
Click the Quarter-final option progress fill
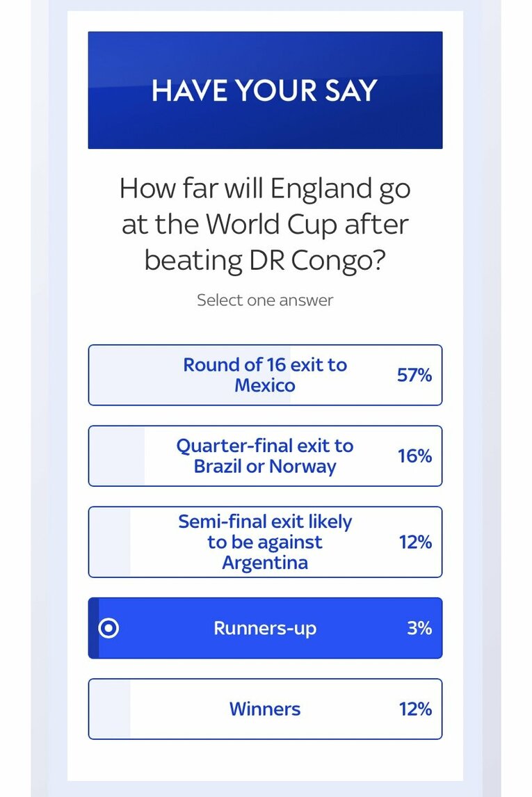pos(117,456)
